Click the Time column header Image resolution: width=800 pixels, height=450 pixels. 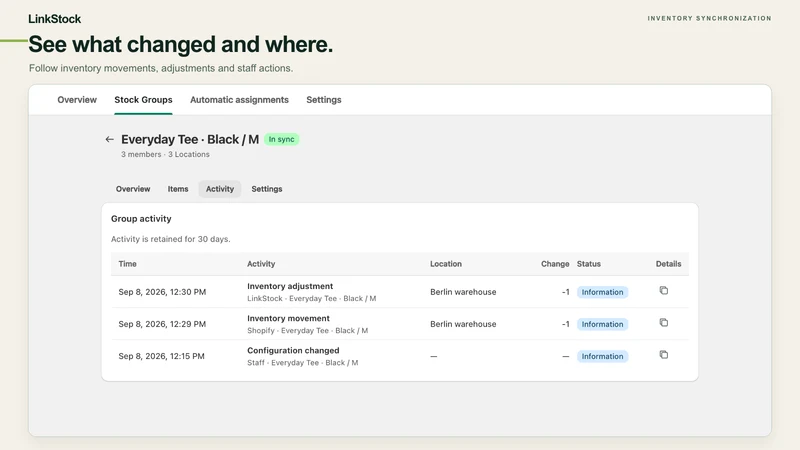[128, 264]
